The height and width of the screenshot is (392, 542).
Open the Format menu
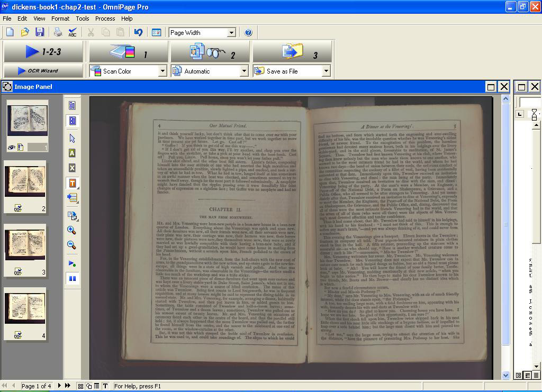60,19
